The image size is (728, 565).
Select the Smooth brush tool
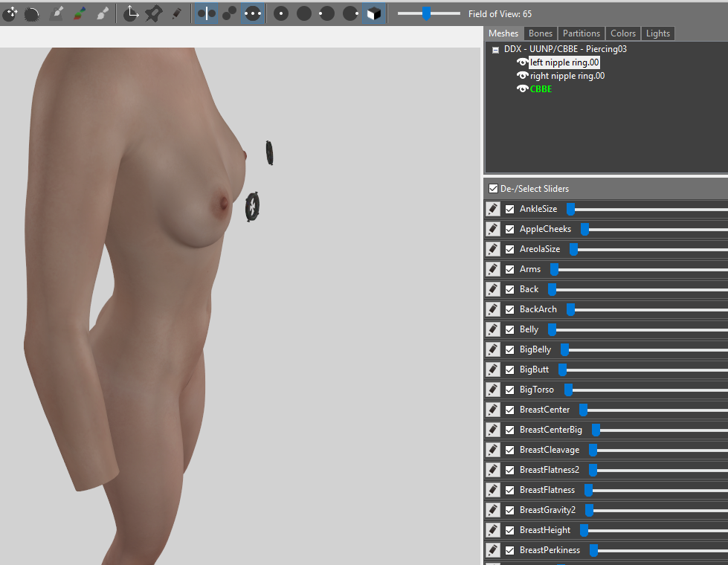tap(32, 14)
